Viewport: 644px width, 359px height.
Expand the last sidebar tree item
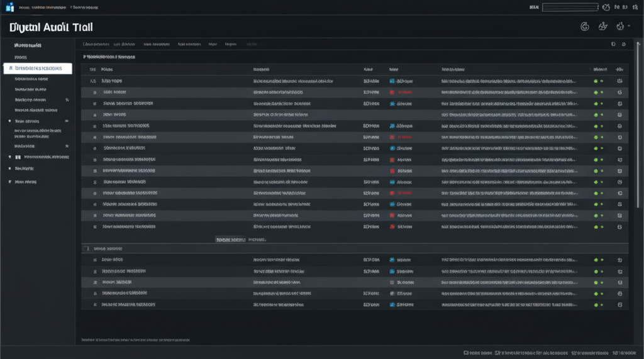tap(10, 182)
